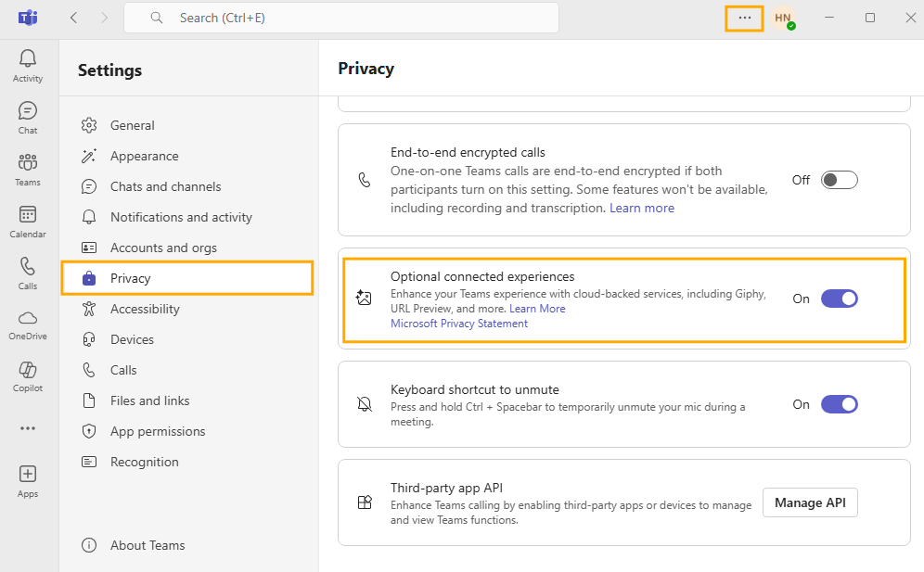Open Chat from the left rail
Viewport: 924px width, 572px height.
pos(28,117)
